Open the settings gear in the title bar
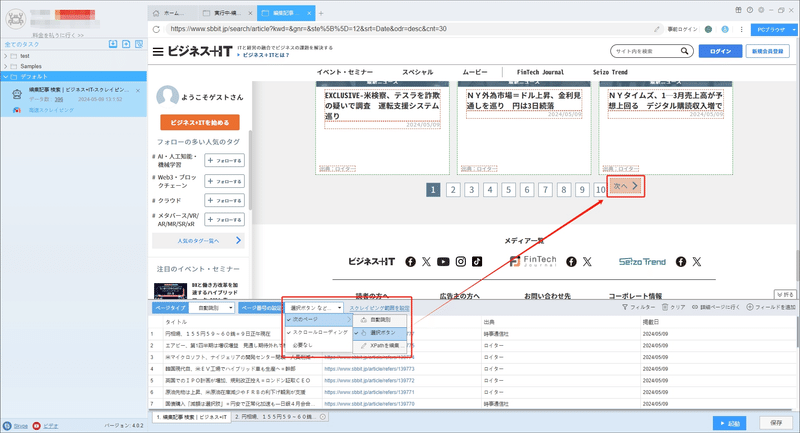The image size is (800, 433). 761,10
